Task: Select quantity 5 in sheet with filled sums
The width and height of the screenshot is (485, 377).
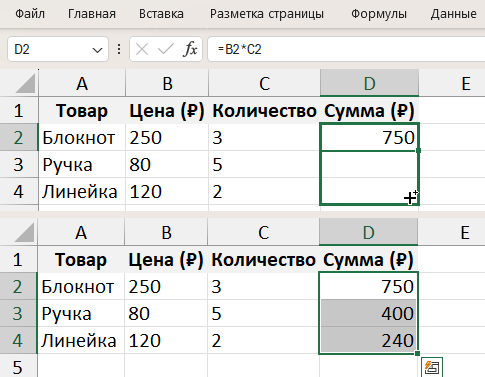Action: pyautogui.click(x=263, y=313)
